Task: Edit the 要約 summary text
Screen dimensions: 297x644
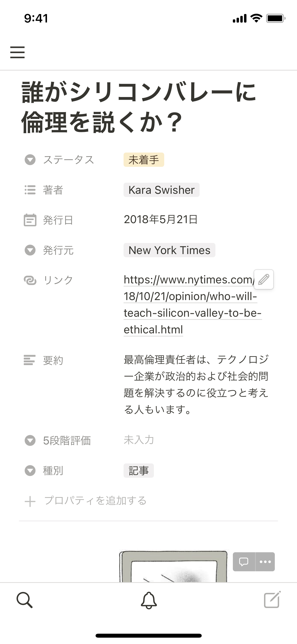Action: (x=196, y=384)
